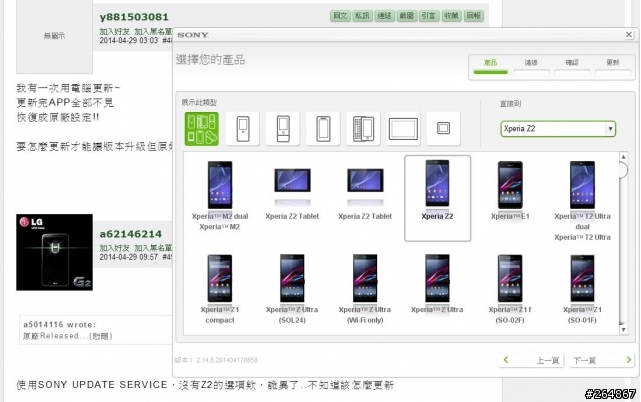The height and width of the screenshot is (402, 641).
Task: Pick the selected Xperia Z2 phone
Action: click(x=437, y=198)
